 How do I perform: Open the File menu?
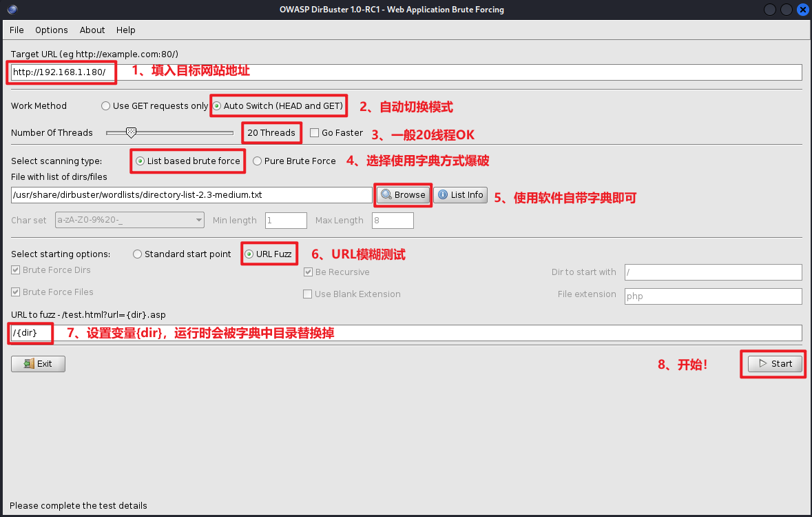17,30
